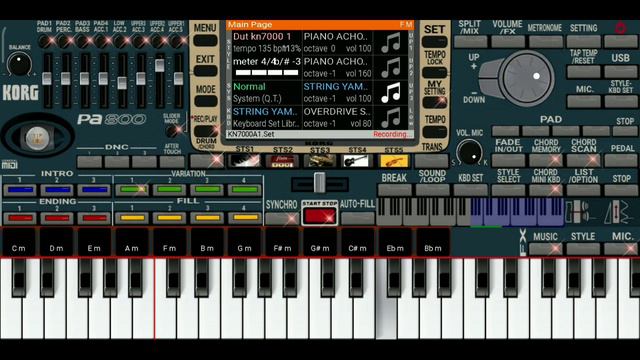Click the TEMPO LOCK button
The height and width of the screenshot is (360, 640).
coord(434,73)
